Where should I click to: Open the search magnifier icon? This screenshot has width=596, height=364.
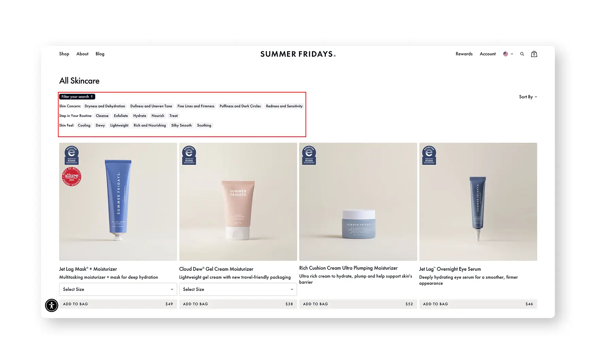pyautogui.click(x=522, y=54)
